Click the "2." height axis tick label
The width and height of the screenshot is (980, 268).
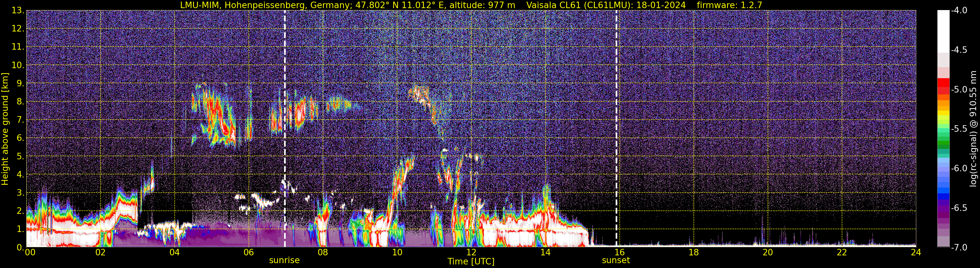coord(20,211)
